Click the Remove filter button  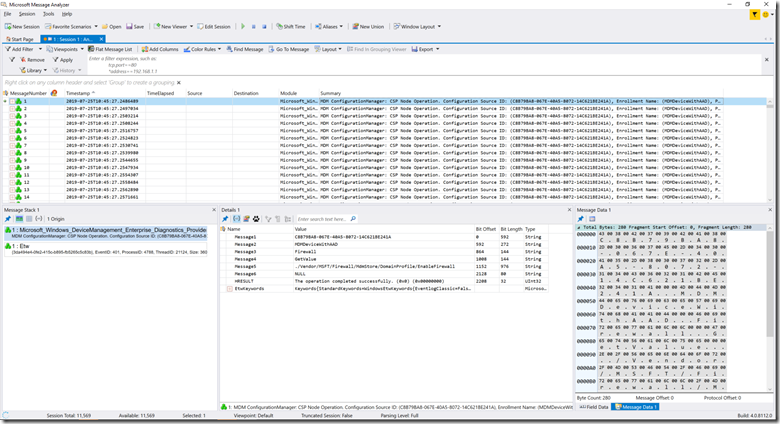coord(31,60)
